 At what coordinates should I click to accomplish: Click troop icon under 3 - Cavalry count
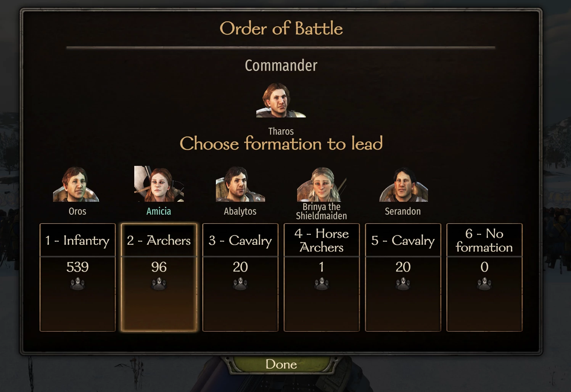click(x=240, y=284)
